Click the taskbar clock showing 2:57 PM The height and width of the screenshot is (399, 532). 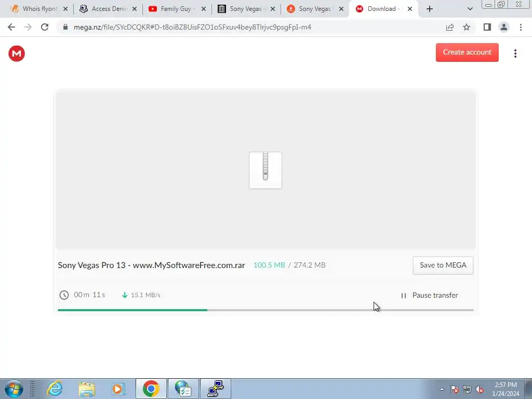506,389
